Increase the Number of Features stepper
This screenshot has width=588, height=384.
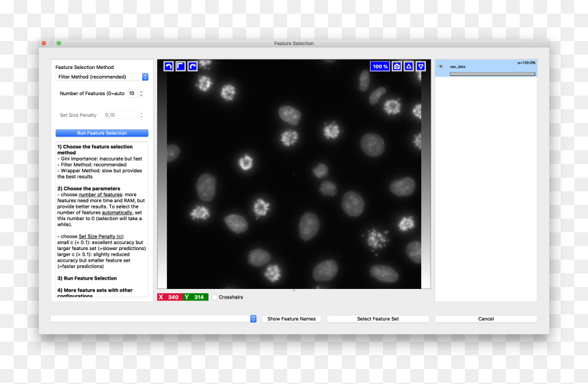click(142, 92)
